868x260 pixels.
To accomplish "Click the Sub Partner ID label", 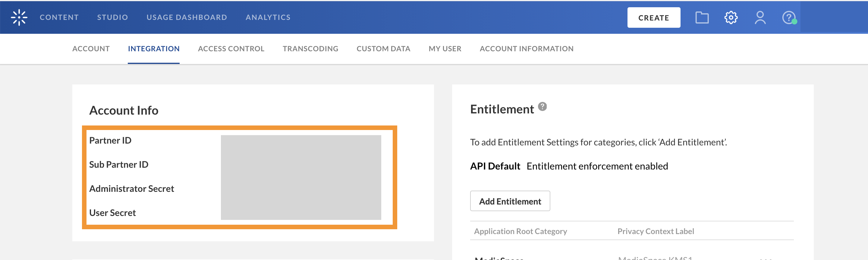I will pyautogui.click(x=119, y=165).
